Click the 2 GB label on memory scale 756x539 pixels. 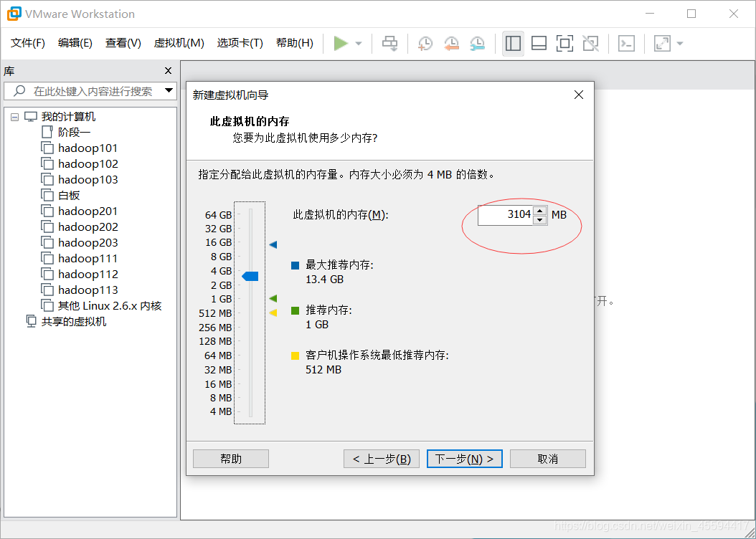coord(222,285)
